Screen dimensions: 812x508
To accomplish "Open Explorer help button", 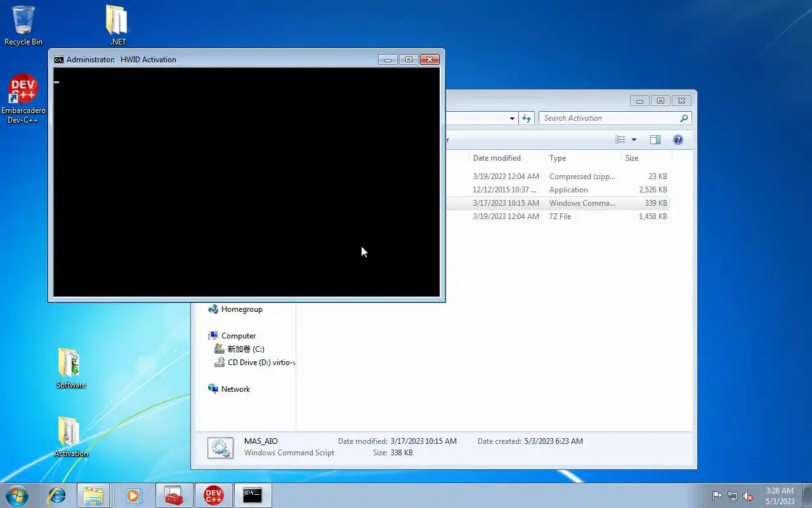I will (x=678, y=140).
